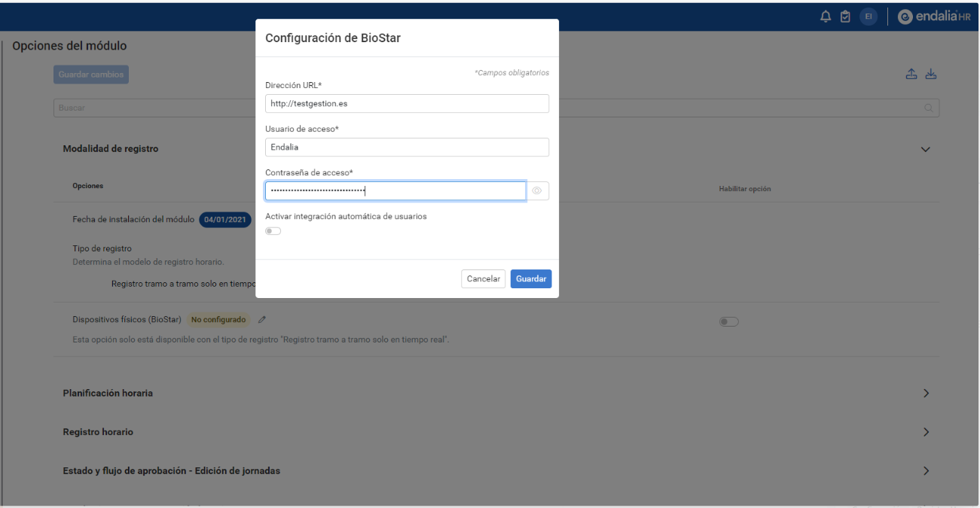The height and width of the screenshot is (508, 980).
Task: Click the Configuración de BioStar title
Action: [x=333, y=38]
